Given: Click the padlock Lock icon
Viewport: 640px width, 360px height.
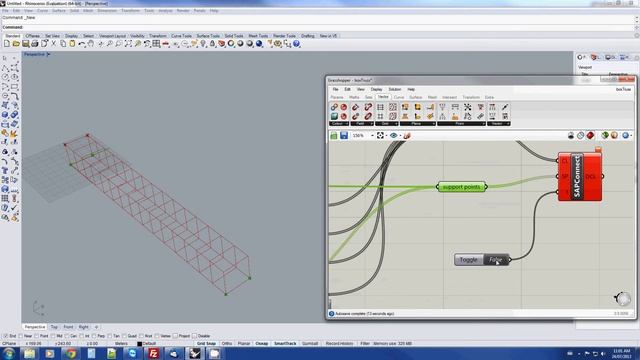Looking at the screenshot, I should pyautogui.click(x=212, y=44).
